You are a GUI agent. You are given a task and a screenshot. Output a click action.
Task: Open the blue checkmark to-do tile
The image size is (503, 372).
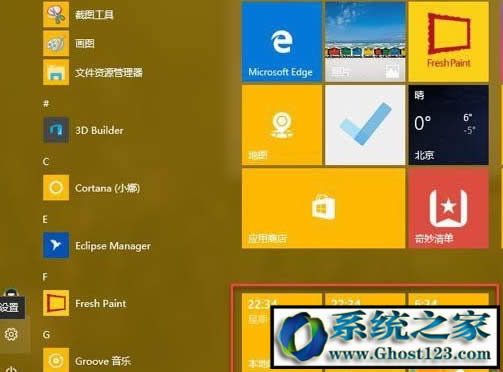365,125
